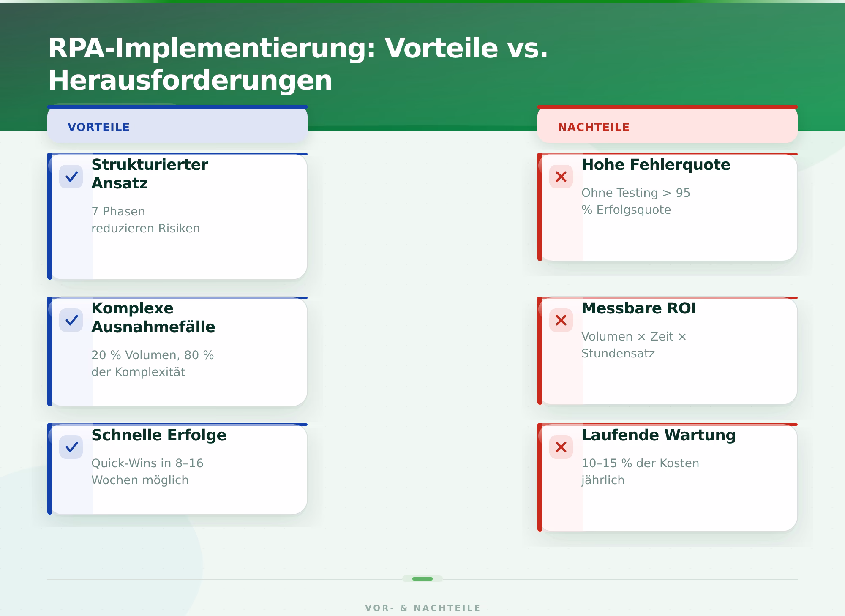
Task: Select the VORTEILE column header
Action: 177,124
